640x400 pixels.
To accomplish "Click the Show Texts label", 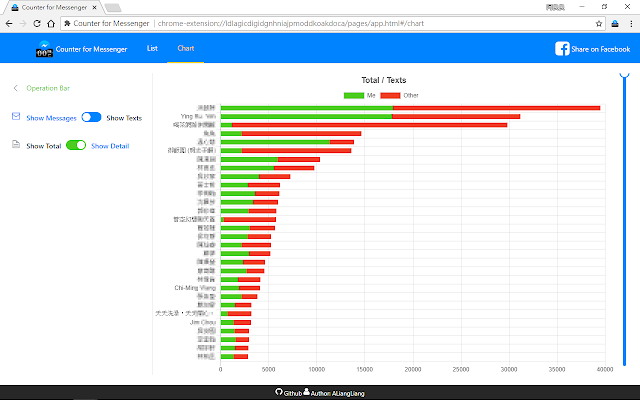I will pos(124,118).
